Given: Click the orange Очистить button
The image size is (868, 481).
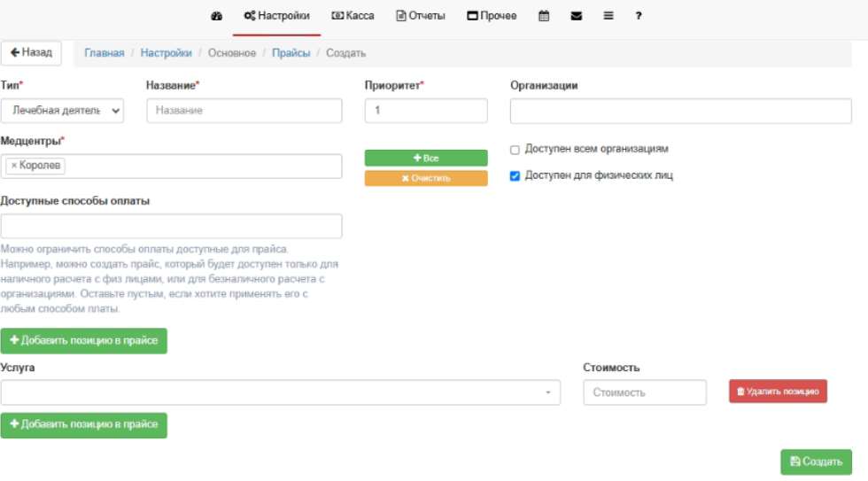Looking at the screenshot, I should [x=425, y=178].
